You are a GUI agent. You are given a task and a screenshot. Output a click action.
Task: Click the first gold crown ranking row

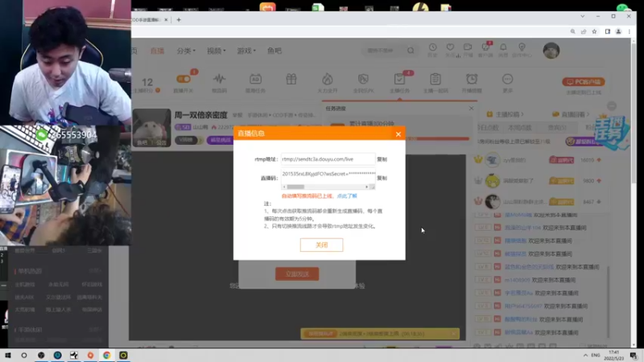click(539, 160)
